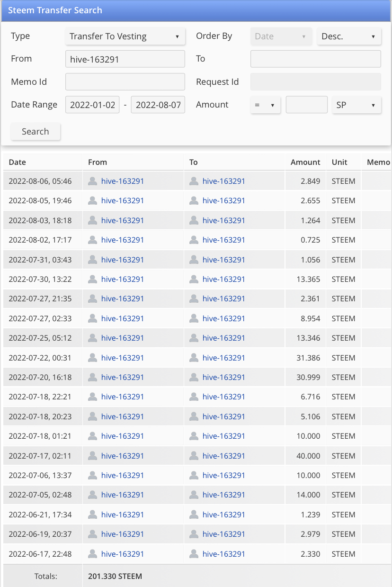This screenshot has height=587, width=392.
Task: Click From user icon for 13.365 STEEM row
Action: click(x=93, y=279)
